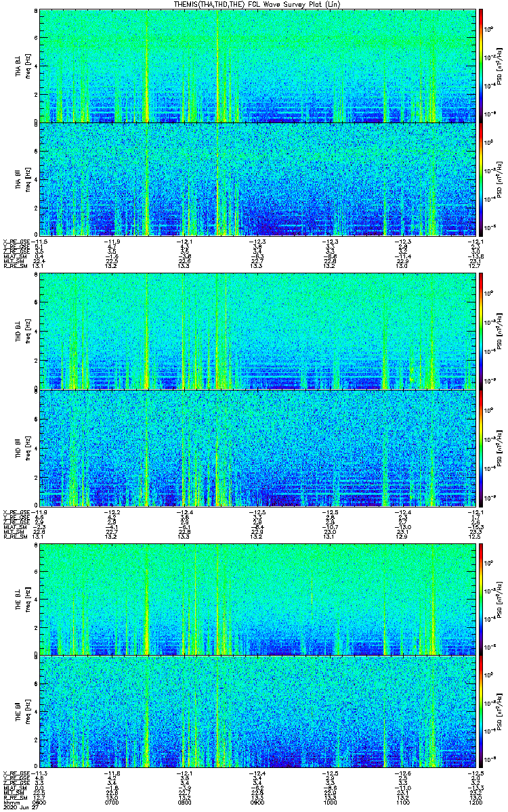Image resolution: width=508 pixels, height=812 pixels.
Task: Click the color bar beside THA B-perpendicular panel
Action: tap(482, 66)
